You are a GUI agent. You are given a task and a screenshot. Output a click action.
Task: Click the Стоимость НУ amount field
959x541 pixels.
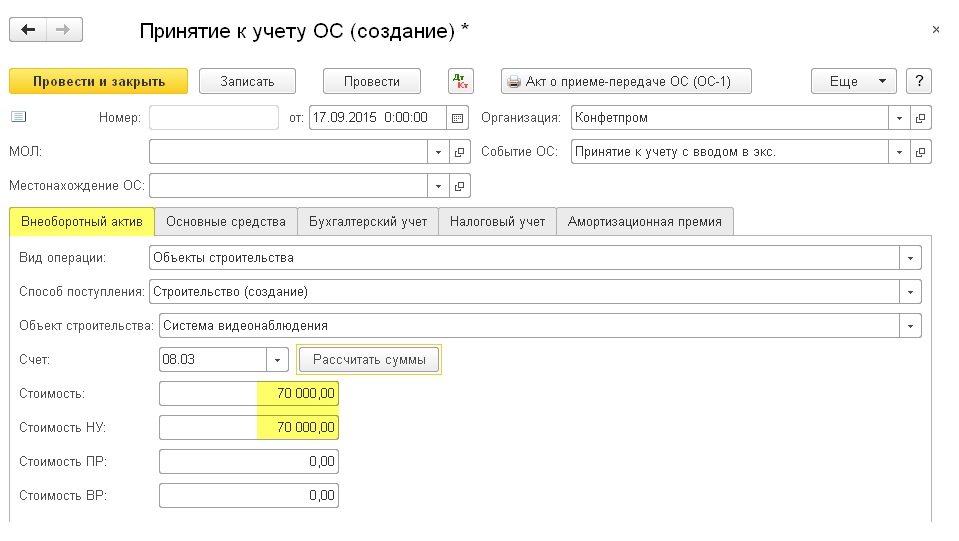249,427
